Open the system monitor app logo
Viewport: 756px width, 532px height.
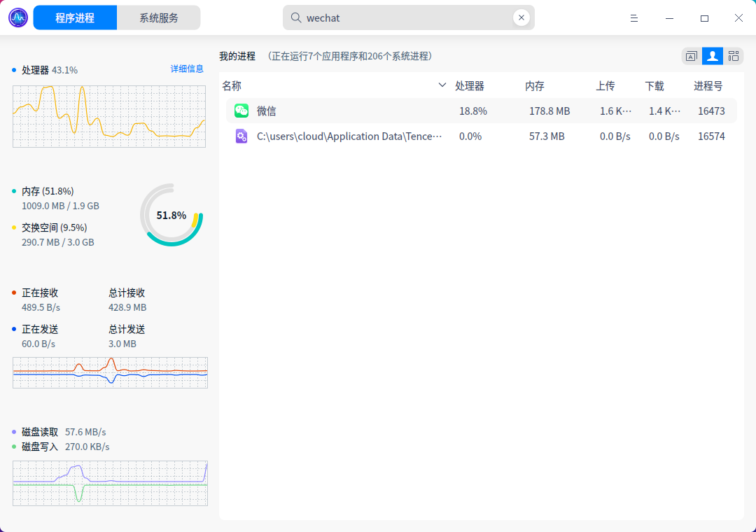[x=17, y=17]
